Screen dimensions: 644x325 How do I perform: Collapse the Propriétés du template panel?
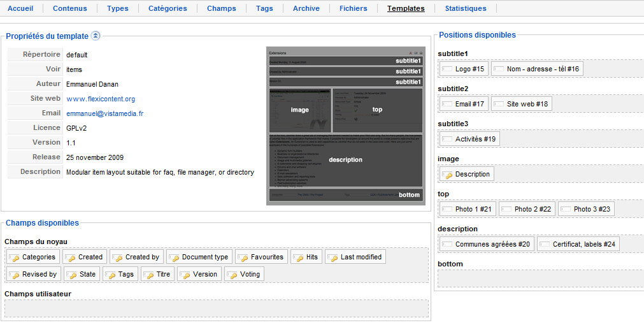[x=96, y=36]
